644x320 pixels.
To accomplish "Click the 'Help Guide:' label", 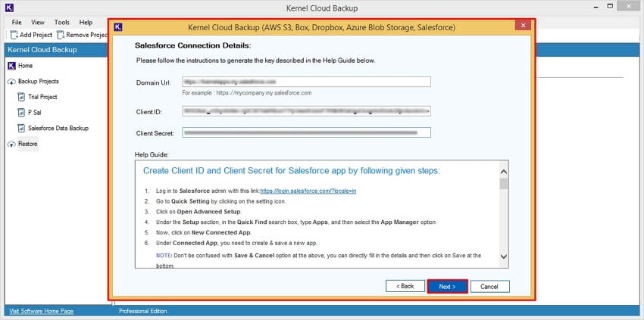I will coord(152,155).
